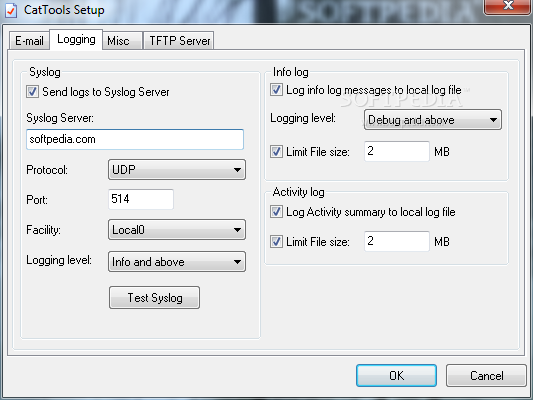The width and height of the screenshot is (533, 400).
Task: Switch to the E-mail tab
Action: click(x=29, y=41)
